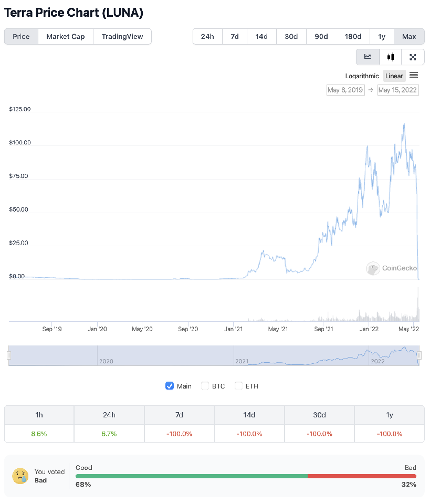The width and height of the screenshot is (430, 504).
Task: Click the end date field May 15, 2022
Action: pyautogui.click(x=397, y=90)
